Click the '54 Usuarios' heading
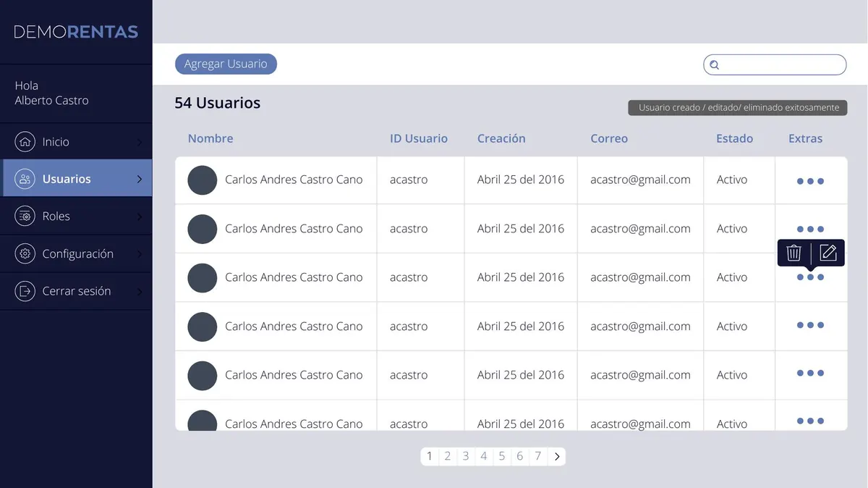868x488 pixels. 218,103
